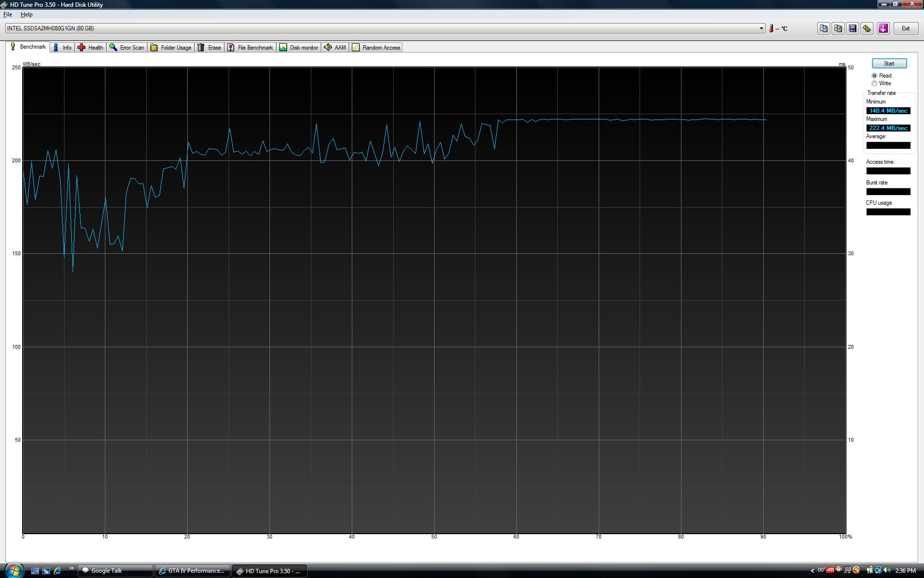The width and height of the screenshot is (924, 578).
Task: Click Show Desktop quick launch icon
Action: pos(35,571)
